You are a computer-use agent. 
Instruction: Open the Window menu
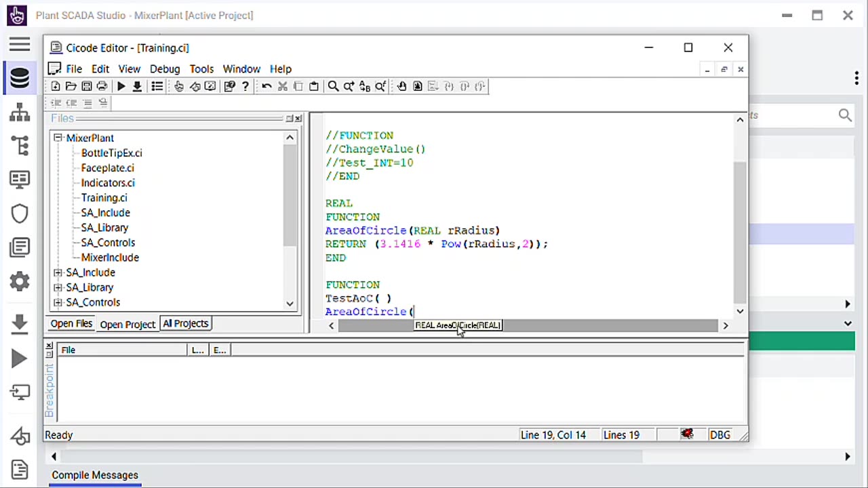click(241, 69)
